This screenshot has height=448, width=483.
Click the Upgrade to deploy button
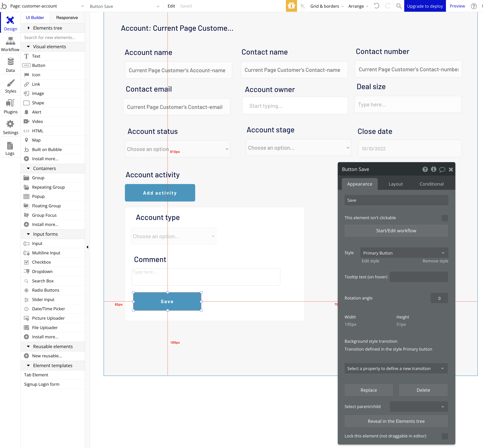coord(425,6)
